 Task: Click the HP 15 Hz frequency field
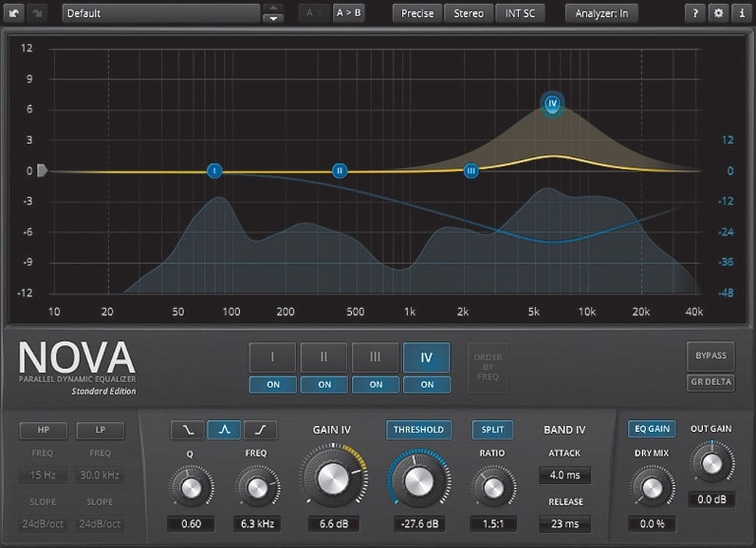tap(42, 475)
